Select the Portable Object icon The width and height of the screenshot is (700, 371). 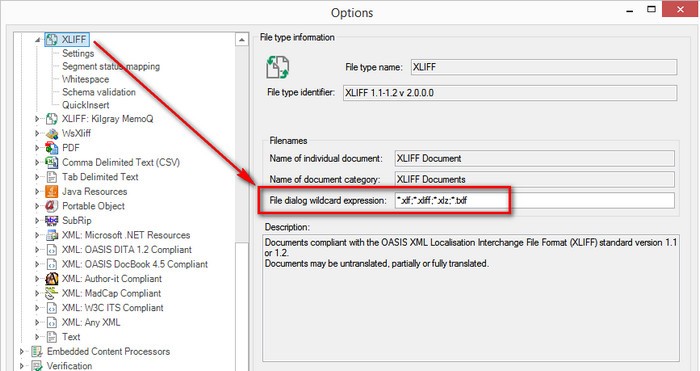pos(52,206)
